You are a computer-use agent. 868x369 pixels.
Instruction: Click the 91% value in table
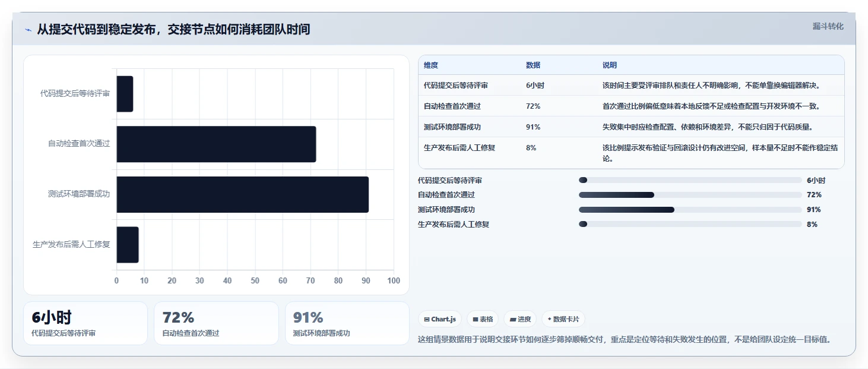533,127
